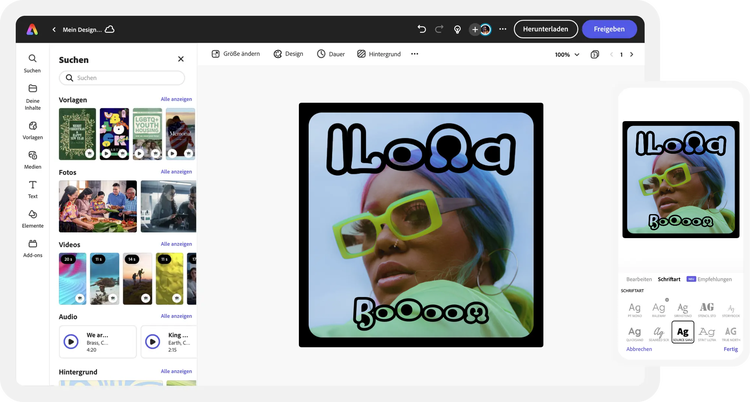This screenshot has width=750, height=402.
Task: Choose the Stencil Std font option
Action: coord(707,308)
